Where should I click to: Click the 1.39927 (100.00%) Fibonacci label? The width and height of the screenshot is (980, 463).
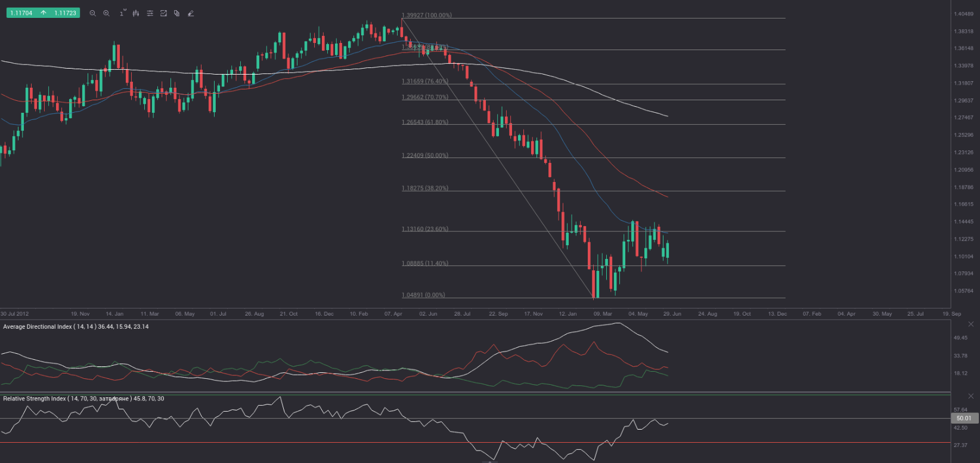coord(427,16)
